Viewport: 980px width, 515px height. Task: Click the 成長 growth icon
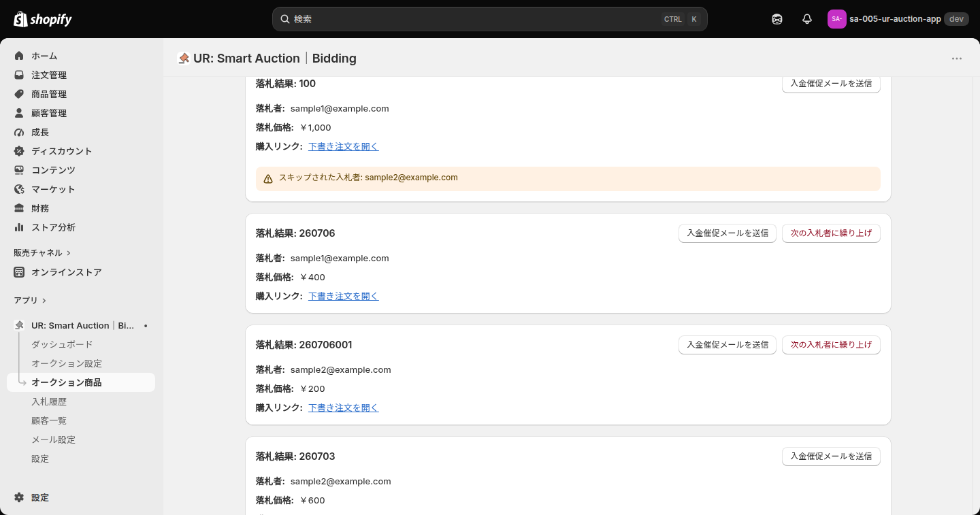[19, 132]
